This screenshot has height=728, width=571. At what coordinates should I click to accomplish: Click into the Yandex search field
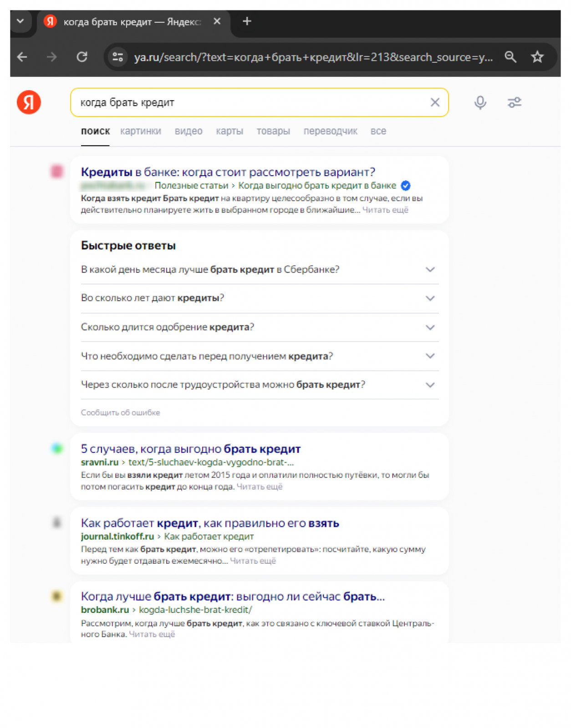[250, 102]
